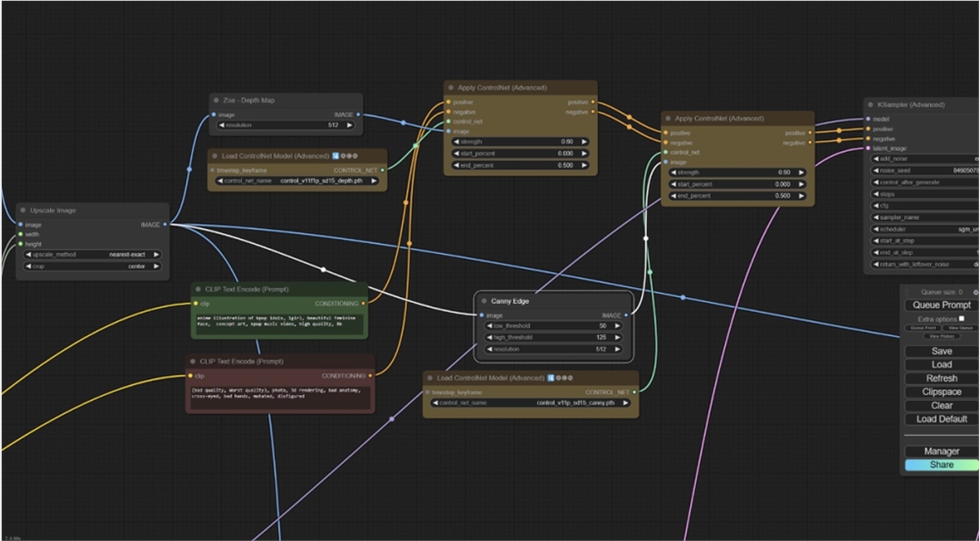The width and height of the screenshot is (980, 541).
Task: Click the CONTROL_NET output port of the canny loader
Action: 634,391
